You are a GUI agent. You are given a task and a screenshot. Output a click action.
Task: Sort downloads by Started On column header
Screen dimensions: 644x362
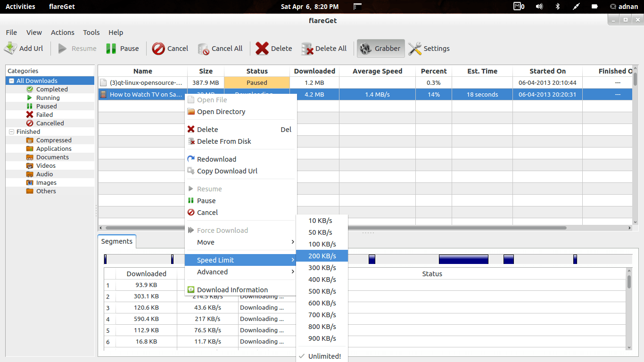547,71
